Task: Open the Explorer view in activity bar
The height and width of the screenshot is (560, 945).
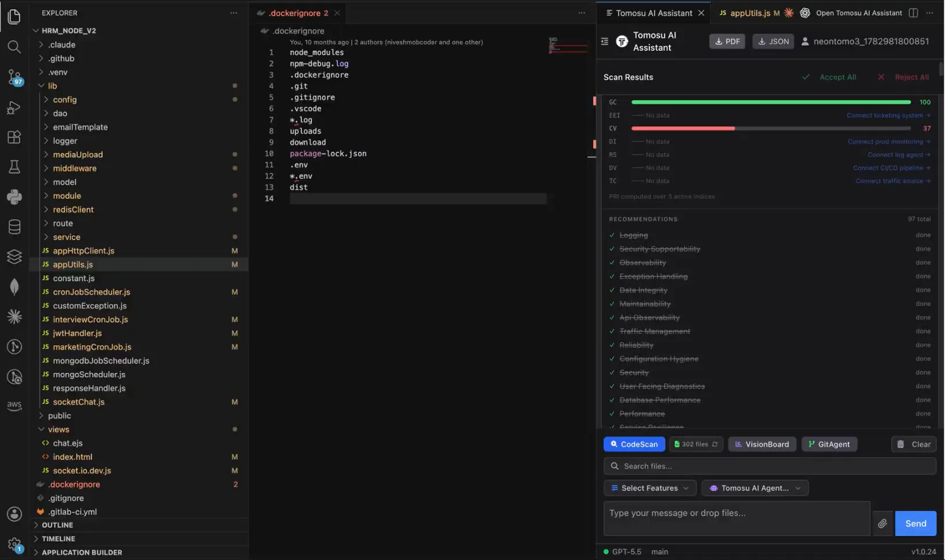Action: (14, 16)
